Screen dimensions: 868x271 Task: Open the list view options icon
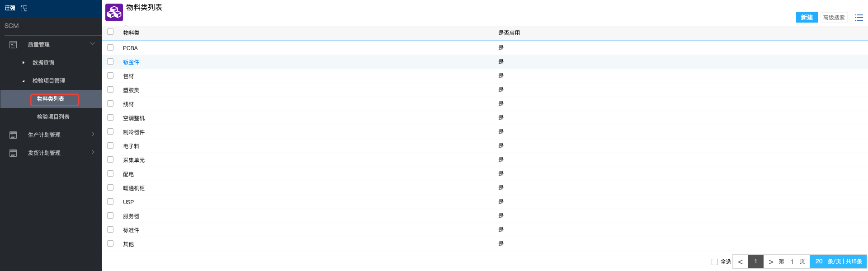pyautogui.click(x=859, y=18)
